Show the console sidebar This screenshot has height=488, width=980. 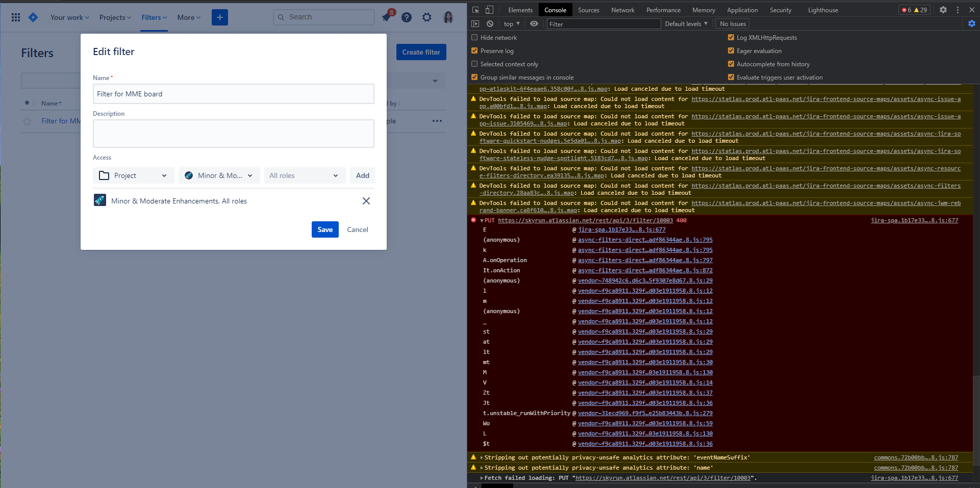coord(475,23)
